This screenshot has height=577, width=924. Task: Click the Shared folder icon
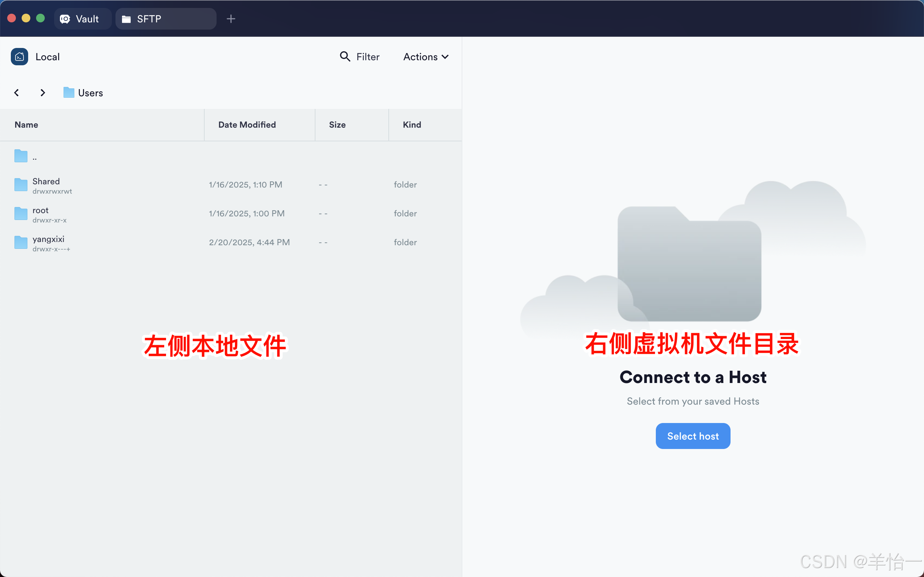[21, 185]
